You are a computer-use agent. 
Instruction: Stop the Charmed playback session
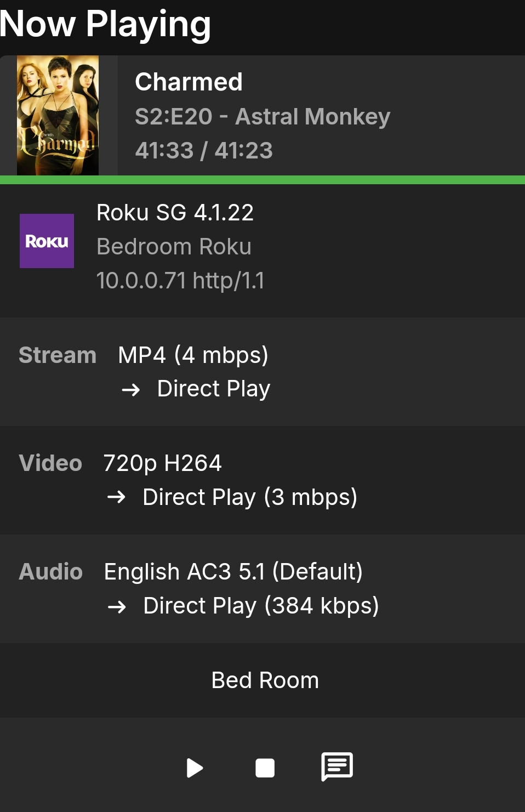pyautogui.click(x=265, y=768)
